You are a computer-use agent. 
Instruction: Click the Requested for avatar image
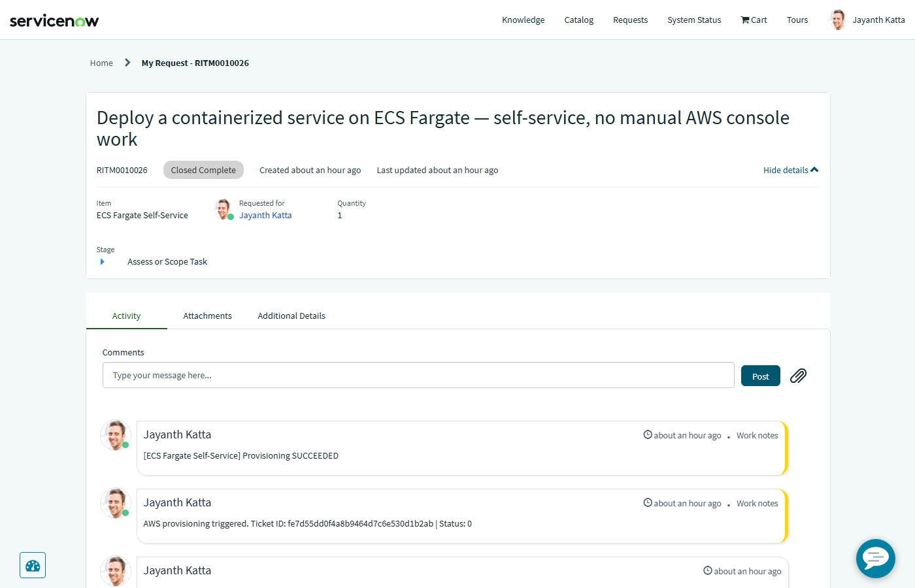pos(224,209)
